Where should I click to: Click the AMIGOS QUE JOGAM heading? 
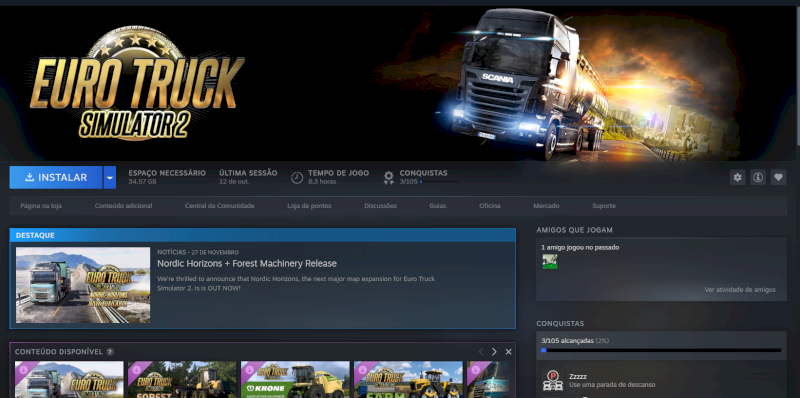tap(574, 230)
